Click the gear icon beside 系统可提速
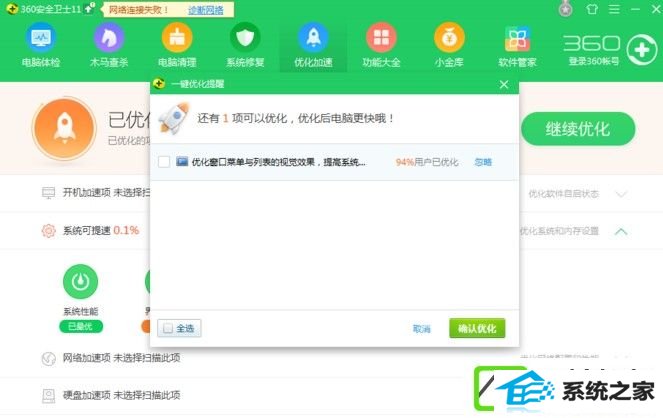663x418 pixels. (49, 231)
